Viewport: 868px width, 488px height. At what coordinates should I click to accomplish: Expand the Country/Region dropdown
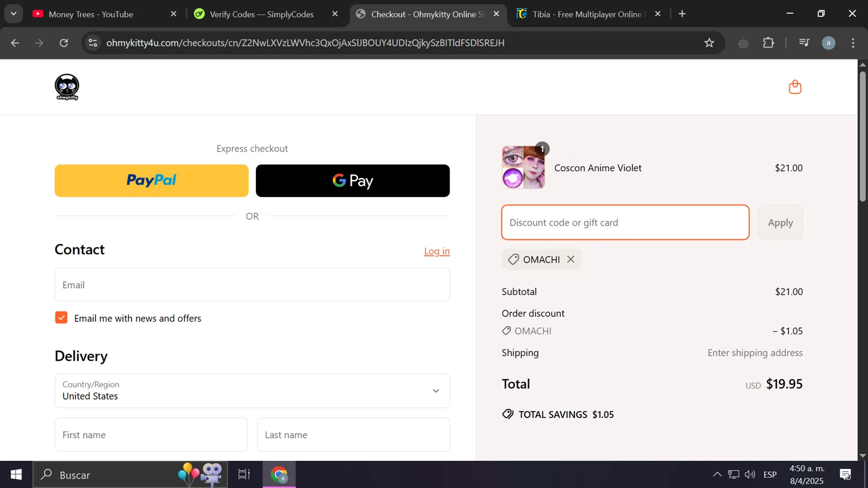pos(252,391)
